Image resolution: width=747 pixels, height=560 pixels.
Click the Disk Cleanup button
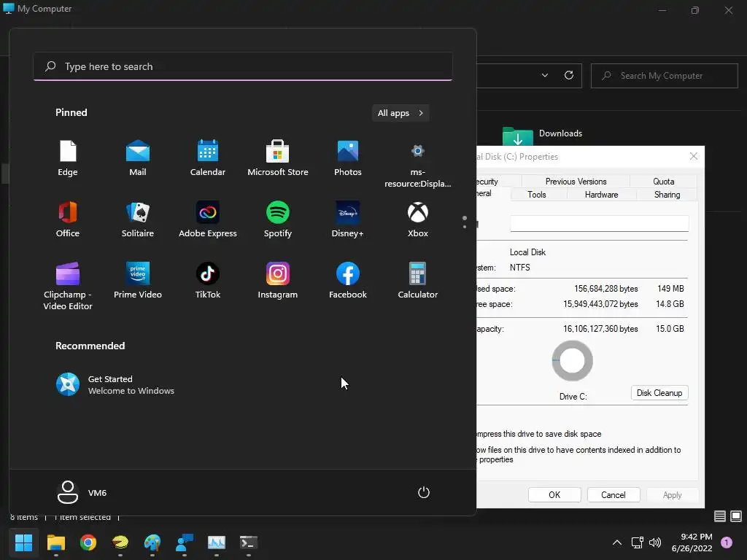659,393
